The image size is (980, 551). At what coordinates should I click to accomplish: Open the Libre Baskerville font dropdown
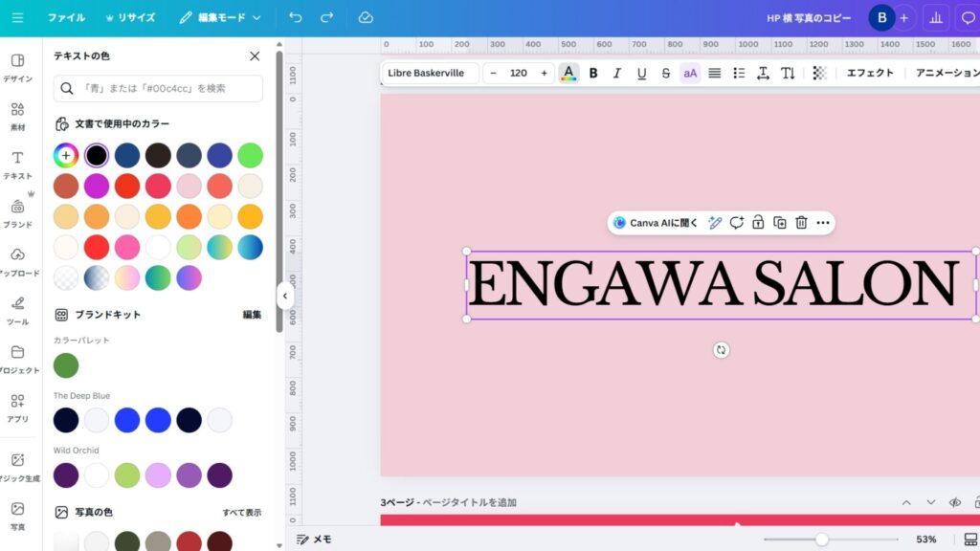tap(430, 74)
